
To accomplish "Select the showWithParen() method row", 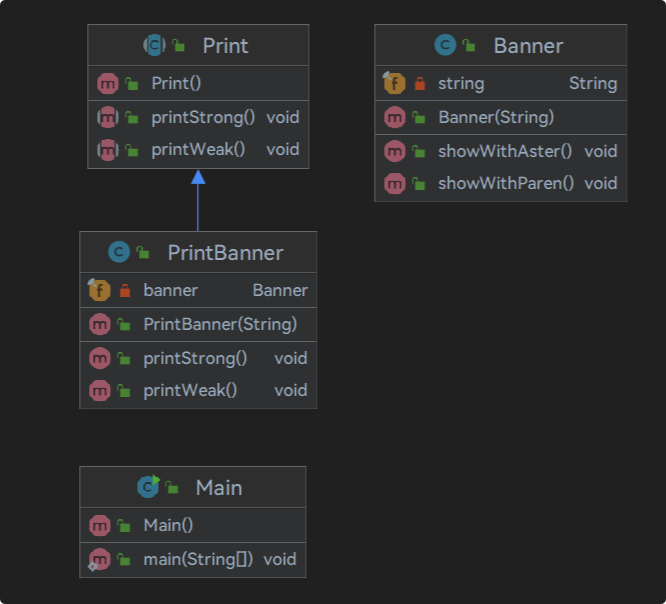I will (500, 183).
